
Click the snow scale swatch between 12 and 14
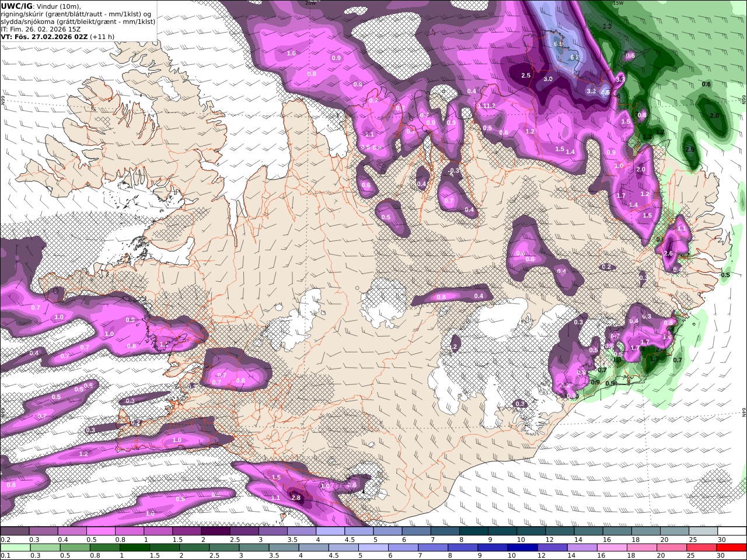coord(560,531)
